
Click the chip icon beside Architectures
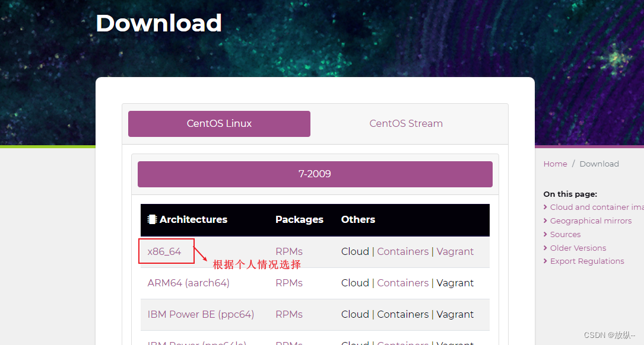152,219
